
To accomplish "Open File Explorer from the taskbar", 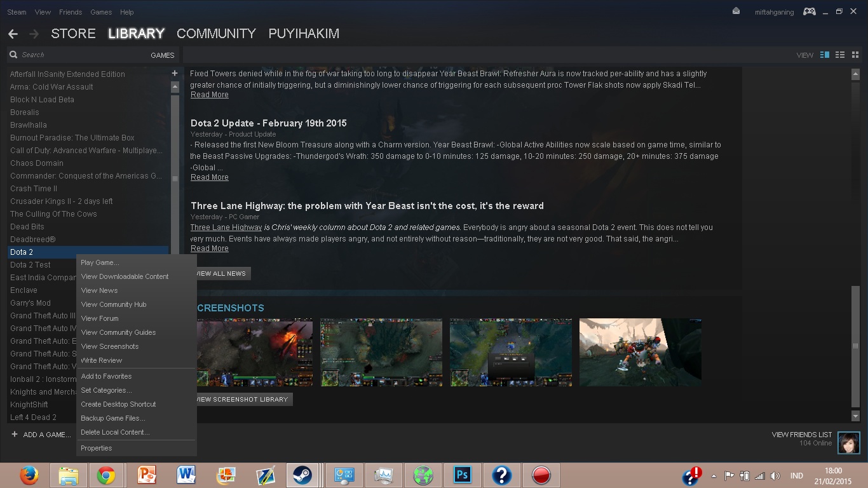I will tap(68, 475).
